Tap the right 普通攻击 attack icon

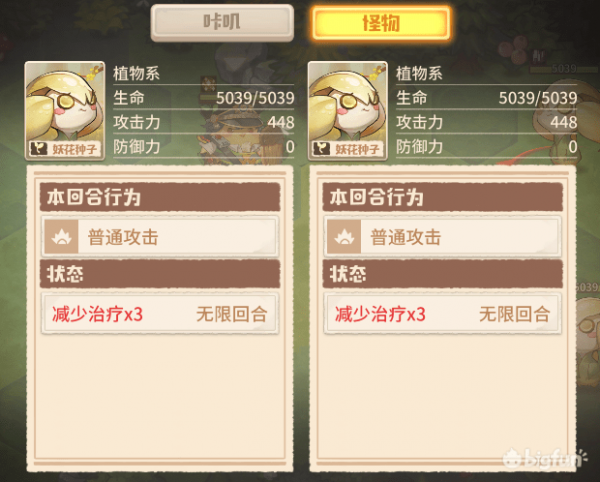coord(344,237)
